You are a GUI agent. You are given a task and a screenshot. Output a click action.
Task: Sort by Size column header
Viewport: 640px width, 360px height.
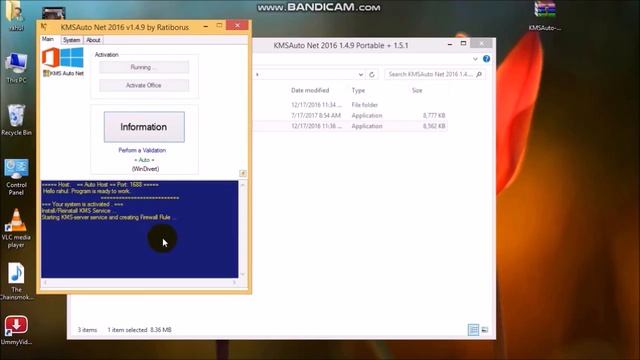(x=417, y=90)
